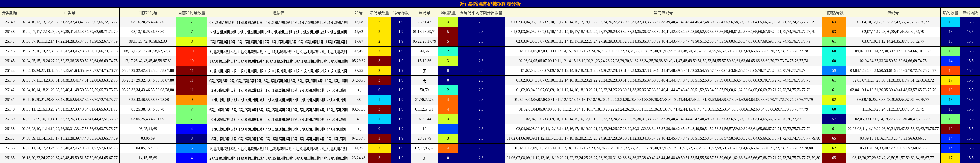Click the 开奖期号 column header
The image size is (980, 163).
coord(10,12)
